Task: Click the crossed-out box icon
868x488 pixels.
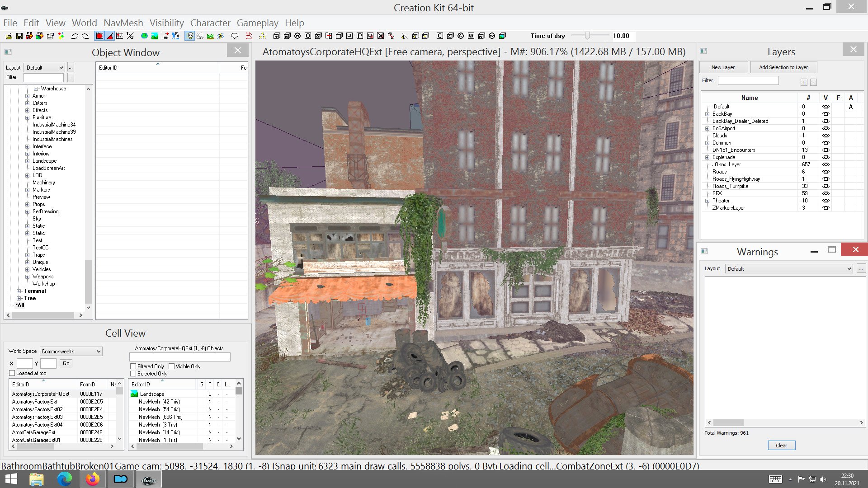Action: pos(381,36)
